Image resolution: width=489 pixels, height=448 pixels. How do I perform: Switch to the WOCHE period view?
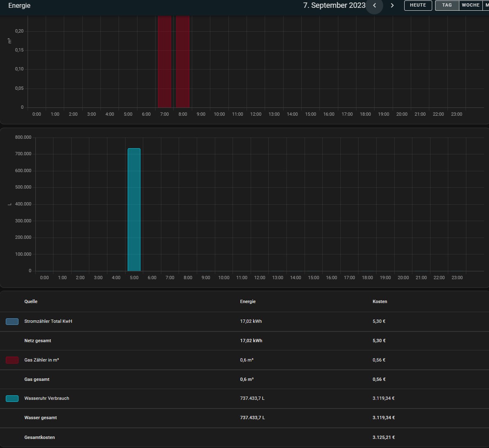(x=470, y=5)
